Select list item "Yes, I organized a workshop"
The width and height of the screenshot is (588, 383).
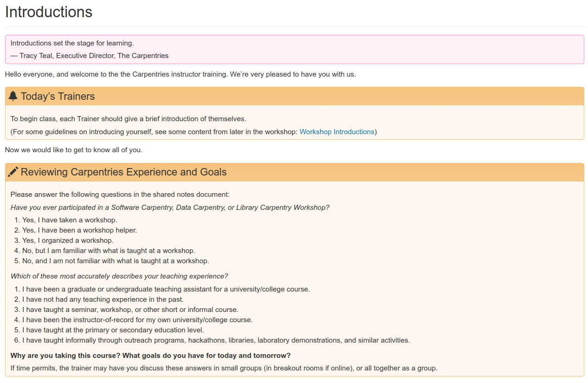click(68, 240)
